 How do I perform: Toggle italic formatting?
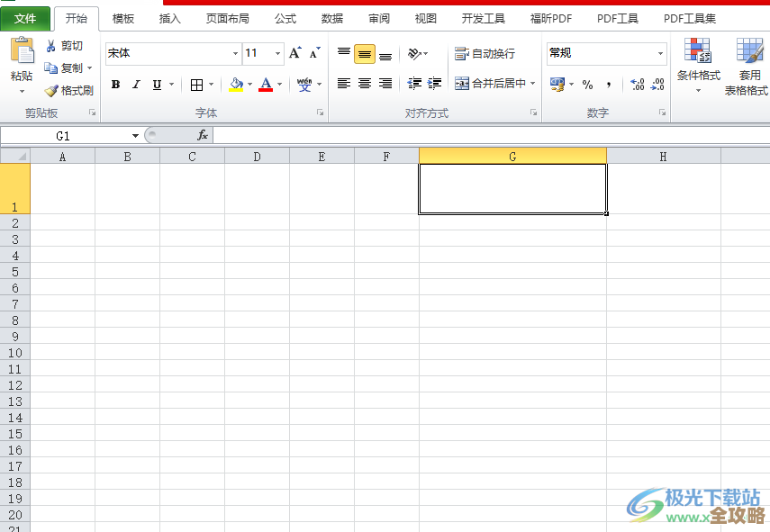136,85
